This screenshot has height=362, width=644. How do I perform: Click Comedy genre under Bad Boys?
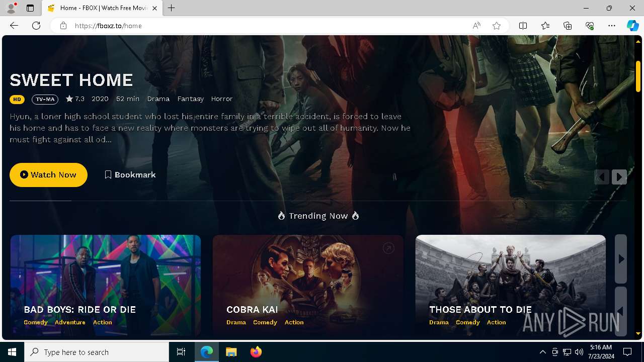point(36,322)
